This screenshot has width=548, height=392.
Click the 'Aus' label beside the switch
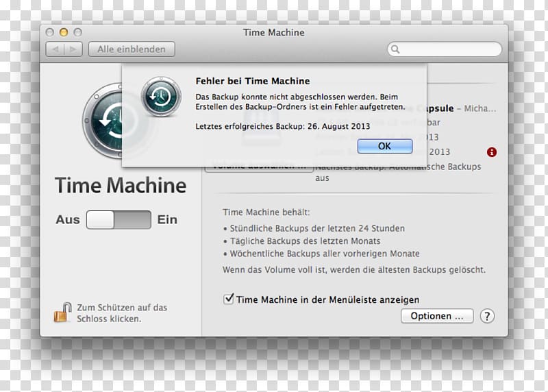(x=68, y=219)
